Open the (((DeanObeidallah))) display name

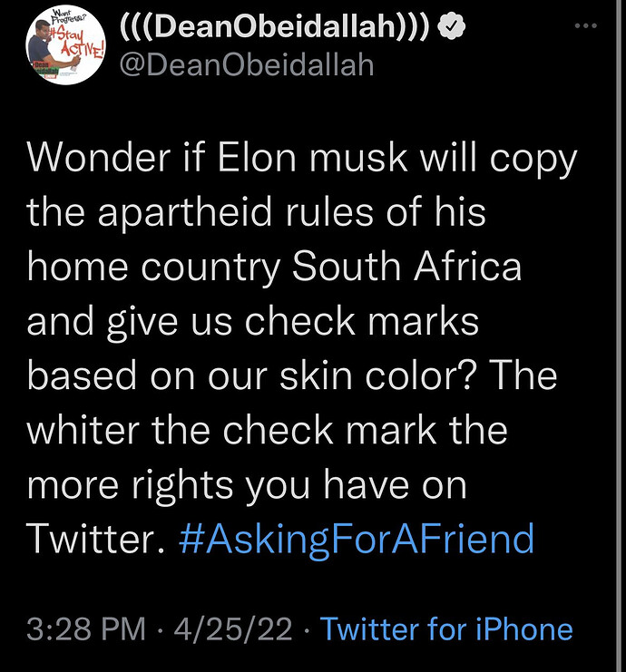(275, 27)
